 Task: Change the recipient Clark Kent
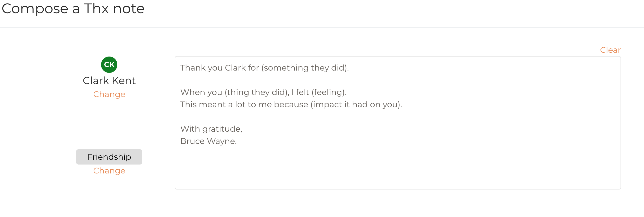tap(109, 94)
